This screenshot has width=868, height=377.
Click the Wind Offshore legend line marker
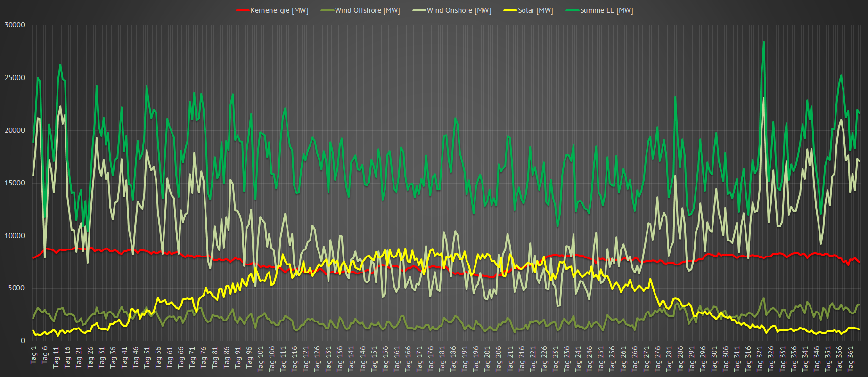[x=327, y=10]
